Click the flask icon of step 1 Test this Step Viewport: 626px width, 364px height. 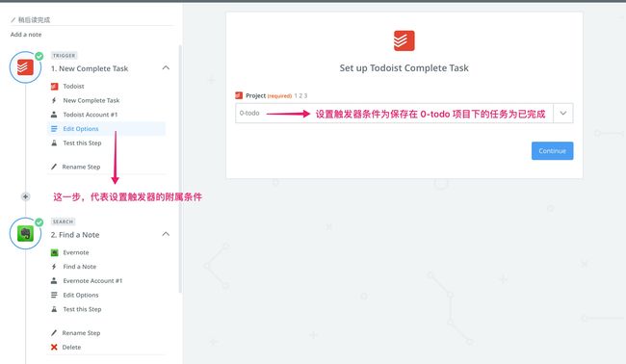(x=54, y=143)
